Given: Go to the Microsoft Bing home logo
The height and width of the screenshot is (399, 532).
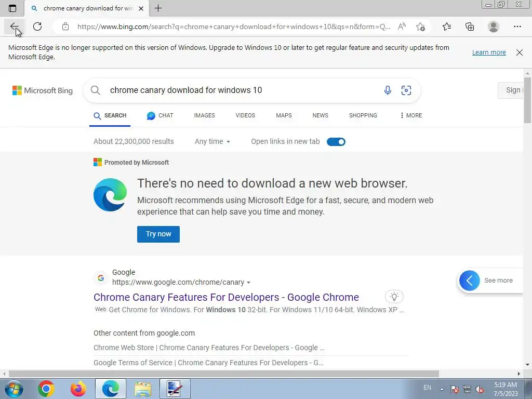Looking at the screenshot, I should (x=43, y=90).
